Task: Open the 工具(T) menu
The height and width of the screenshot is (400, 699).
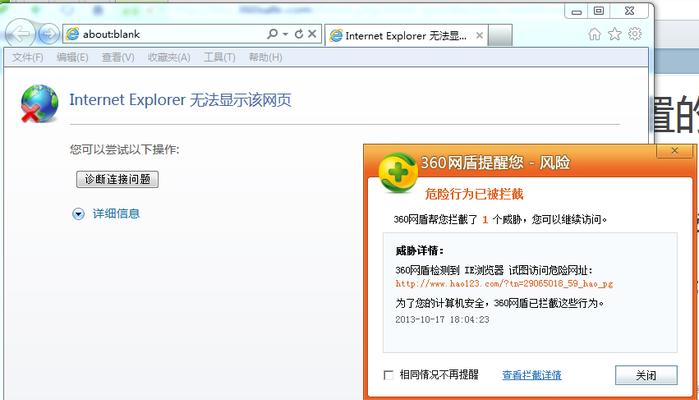Action: [219, 58]
